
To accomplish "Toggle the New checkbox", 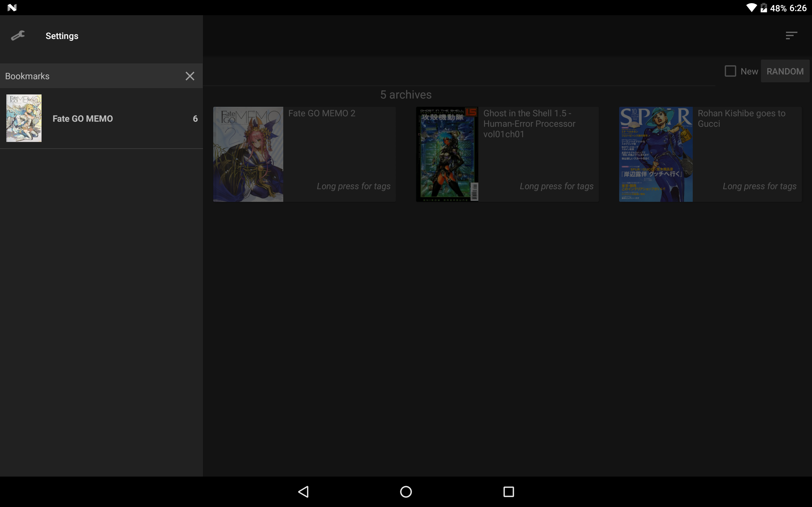I will pyautogui.click(x=730, y=71).
